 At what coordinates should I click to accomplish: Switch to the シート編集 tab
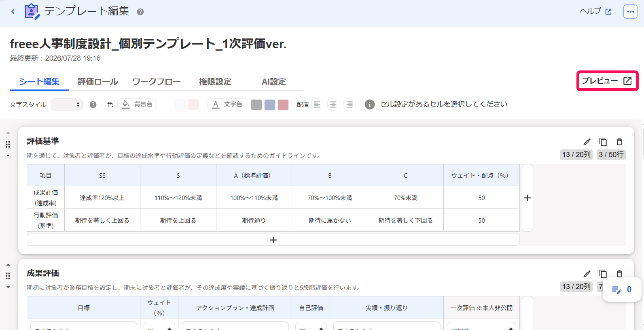(39, 81)
